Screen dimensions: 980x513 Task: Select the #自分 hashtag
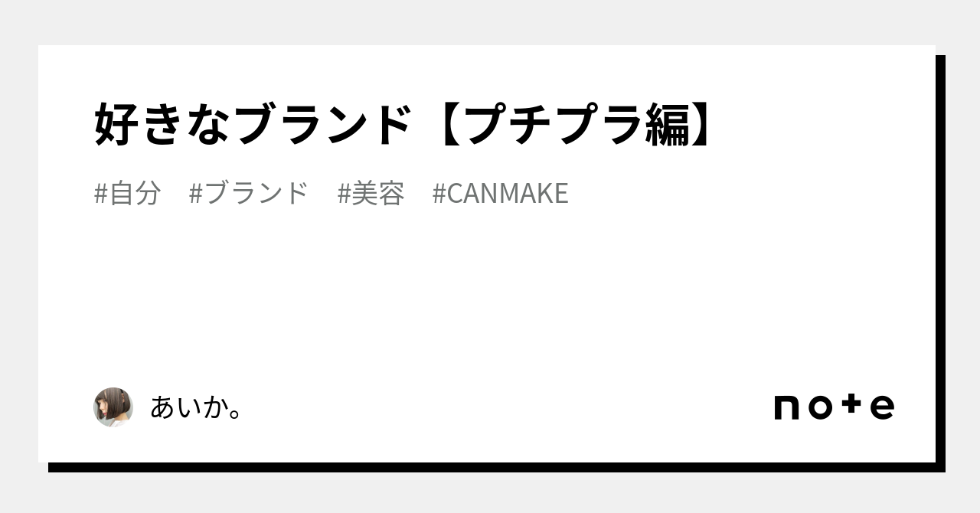[127, 194]
